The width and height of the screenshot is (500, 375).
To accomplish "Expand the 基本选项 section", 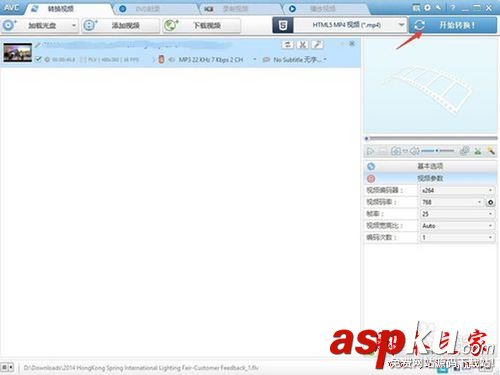I will [x=430, y=166].
